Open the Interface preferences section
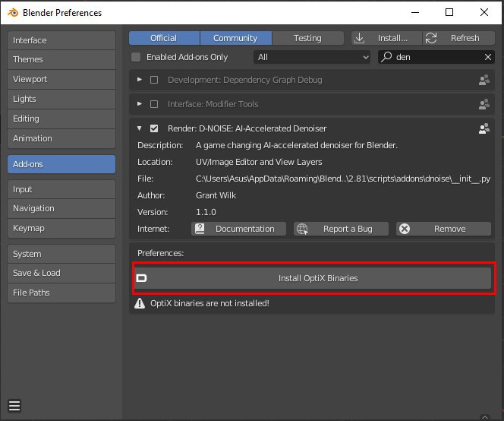This screenshot has height=421, width=504. click(x=61, y=40)
